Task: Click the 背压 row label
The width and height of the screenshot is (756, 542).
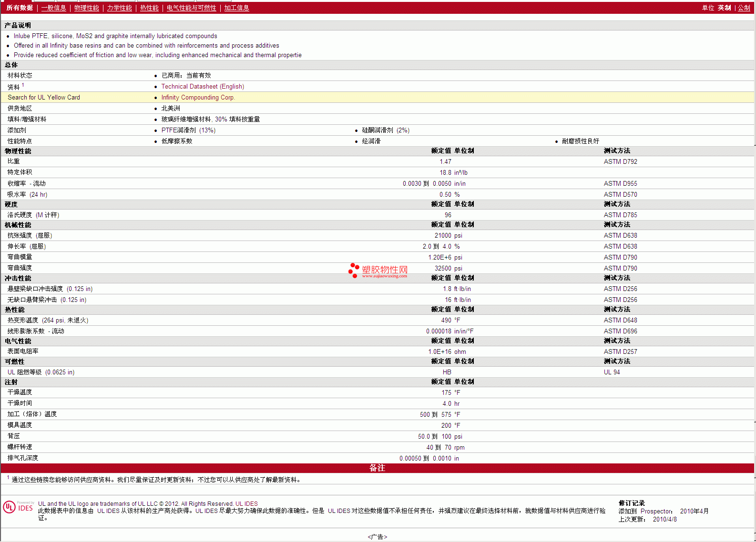Action: [14, 436]
